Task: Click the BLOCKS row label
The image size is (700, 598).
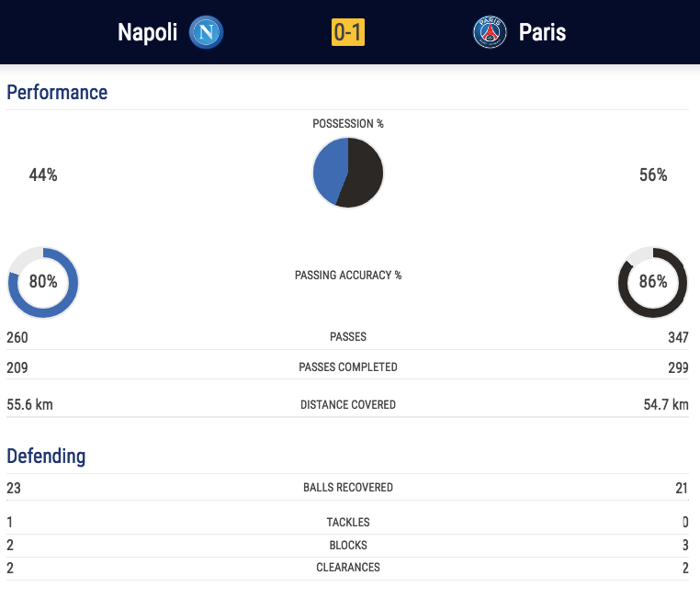Action: [348, 546]
